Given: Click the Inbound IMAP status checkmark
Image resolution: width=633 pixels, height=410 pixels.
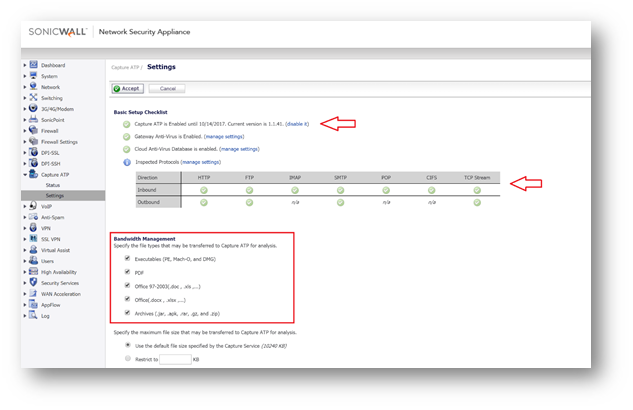Looking at the screenshot, I should [x=295, y=190].
